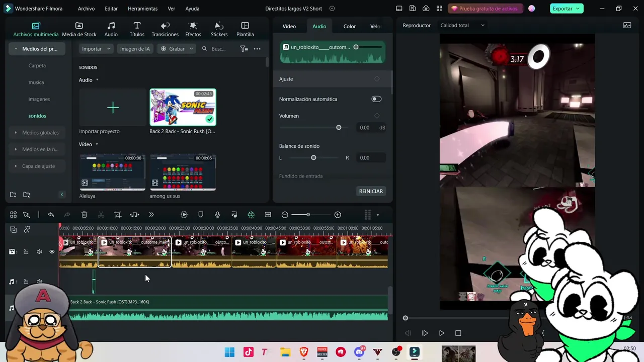The width and height of the screenshot is (644, 362).
Task: Open the Exportar dropdown arrow
Action: pyautogui.click(x=579, y=9)
